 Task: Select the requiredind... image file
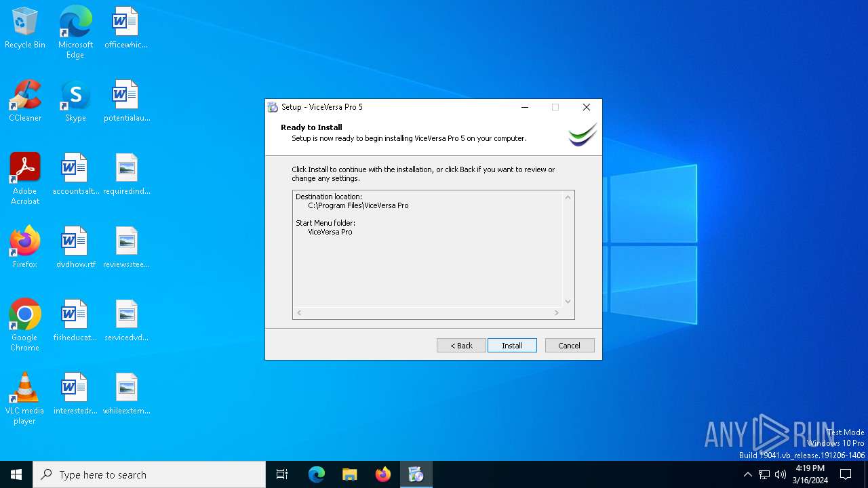[x=126, y=174]
